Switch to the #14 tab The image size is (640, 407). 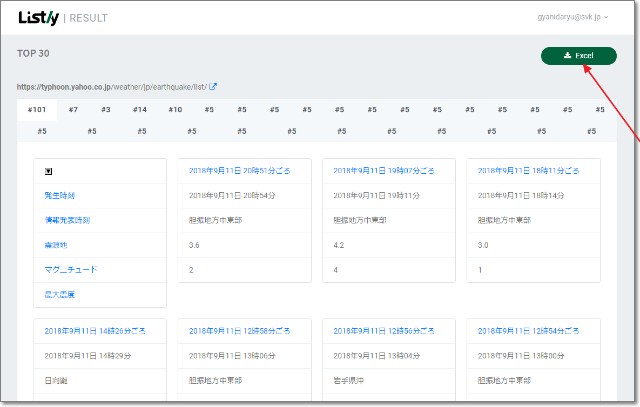coord(139,109)
